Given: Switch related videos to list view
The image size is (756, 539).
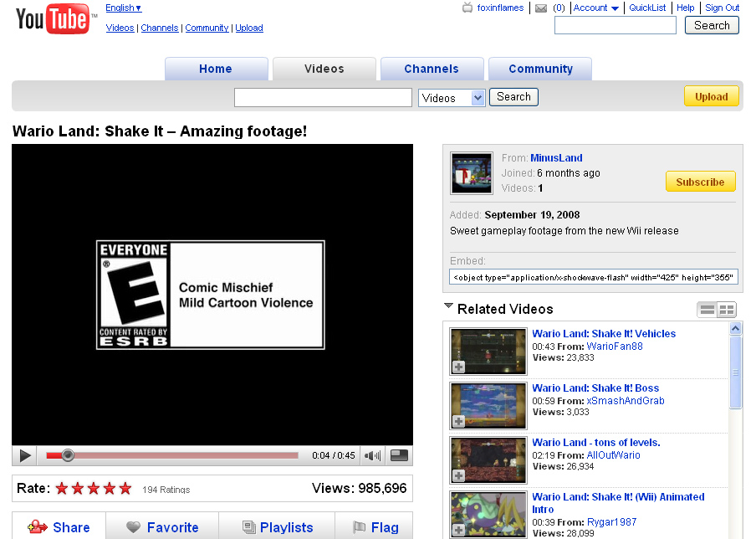Looking at the screenshot, I should 707,310.
